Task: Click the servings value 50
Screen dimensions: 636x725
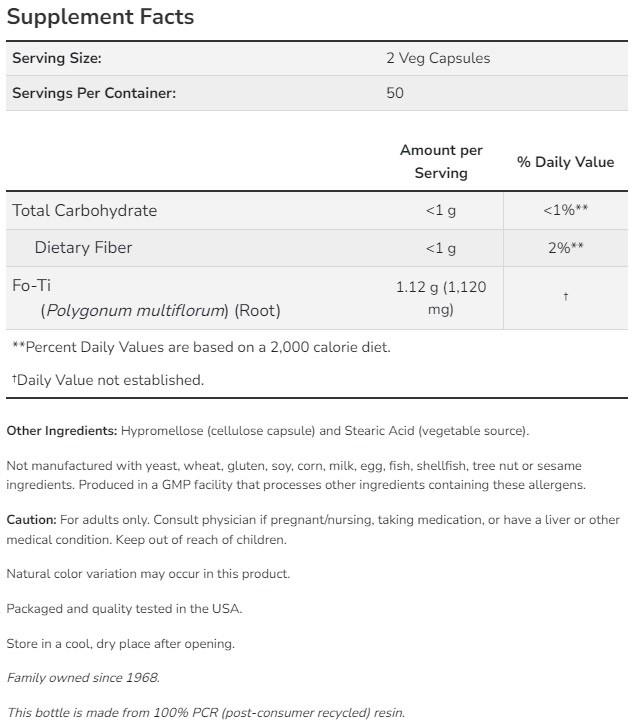Action: 395,94
